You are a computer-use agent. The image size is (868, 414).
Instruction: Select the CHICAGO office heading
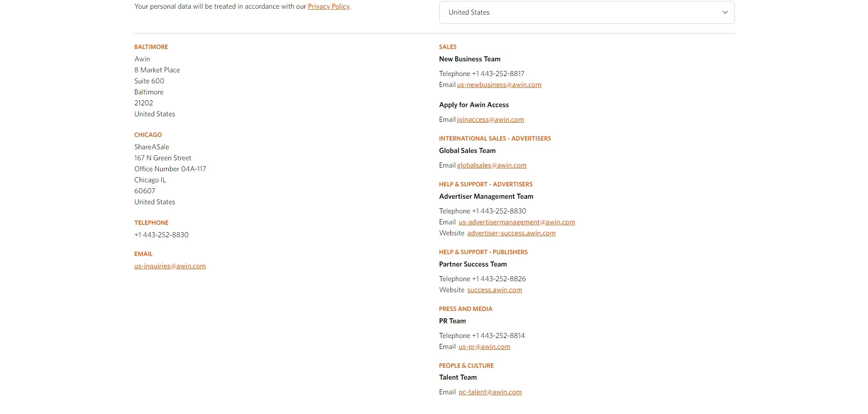148,135
